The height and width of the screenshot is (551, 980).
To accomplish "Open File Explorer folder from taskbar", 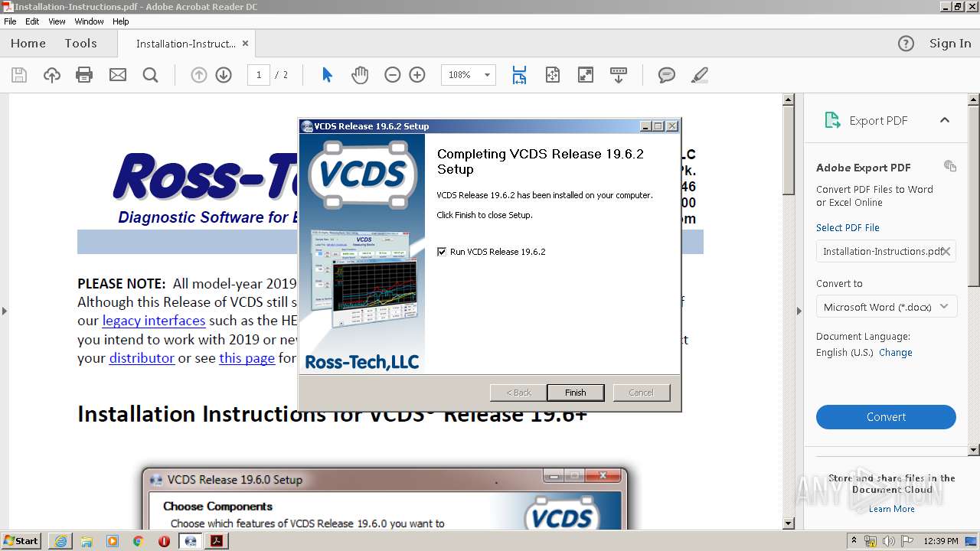I will [87, 540].
